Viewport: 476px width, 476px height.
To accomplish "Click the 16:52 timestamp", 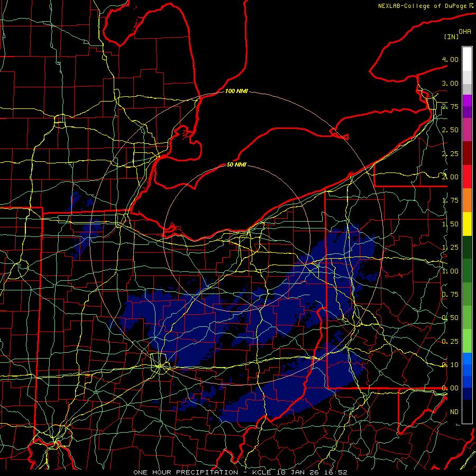I will pos(335,472).
